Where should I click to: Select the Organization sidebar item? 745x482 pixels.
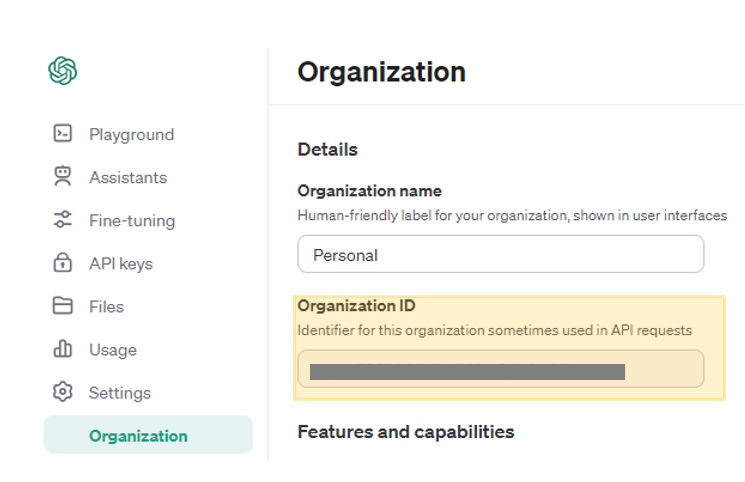pyautogui.click(x=148, y=434)
